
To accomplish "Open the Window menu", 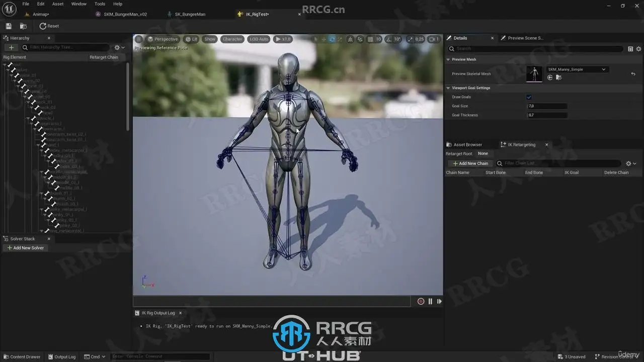I will 78,4.
